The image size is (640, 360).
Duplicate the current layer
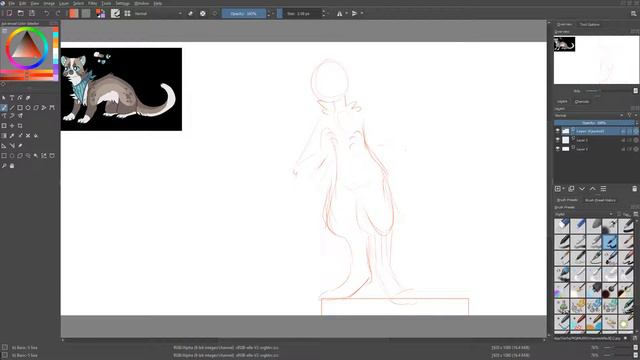coord(571,189)
